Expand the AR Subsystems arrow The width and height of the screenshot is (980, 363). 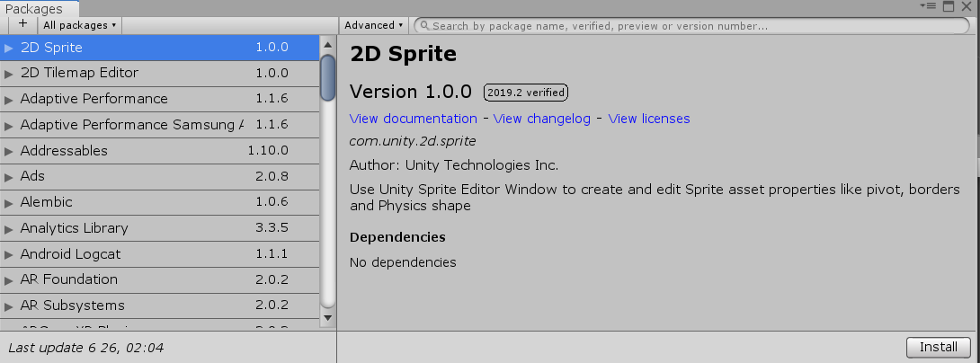point(9,306)
